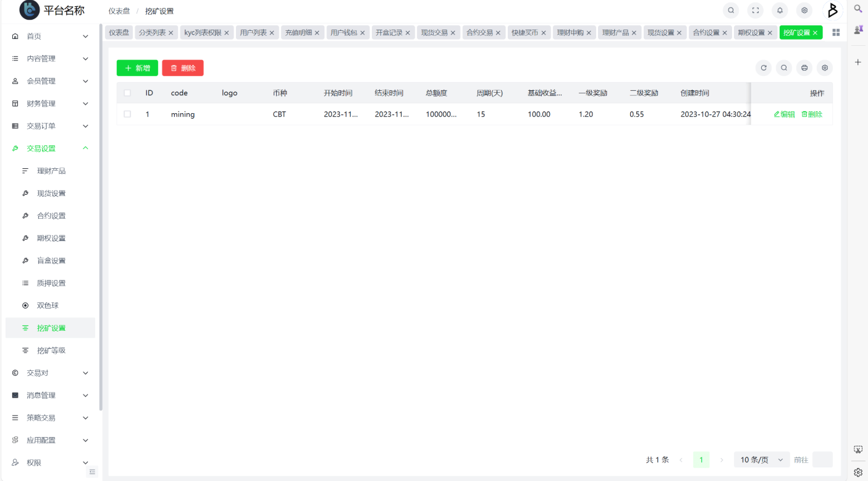The width and height of the screenshot is (868, 481).
Task: Open the 10条/页 page size dropdown
Action: (x=761, y=460)
